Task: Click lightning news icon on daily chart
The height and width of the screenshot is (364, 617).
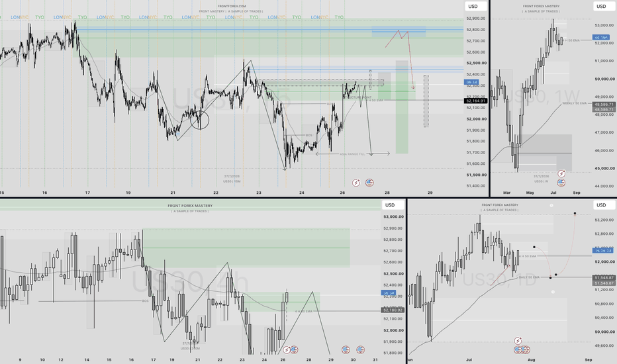Action: (518, 340)
